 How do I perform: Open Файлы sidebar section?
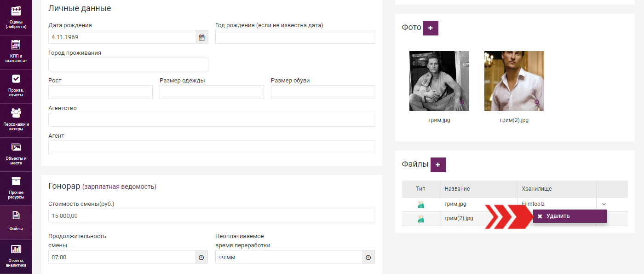click(16, 222)
